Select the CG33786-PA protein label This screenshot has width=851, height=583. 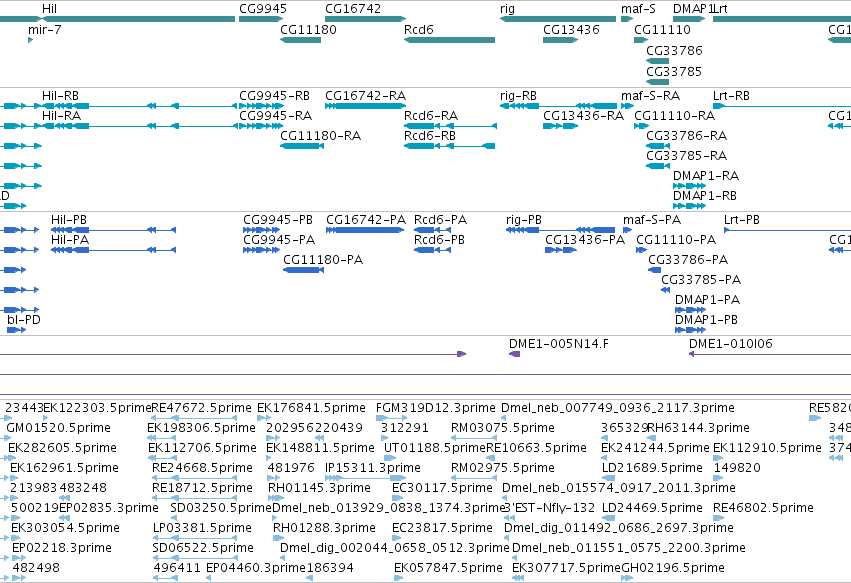point(688,260)
